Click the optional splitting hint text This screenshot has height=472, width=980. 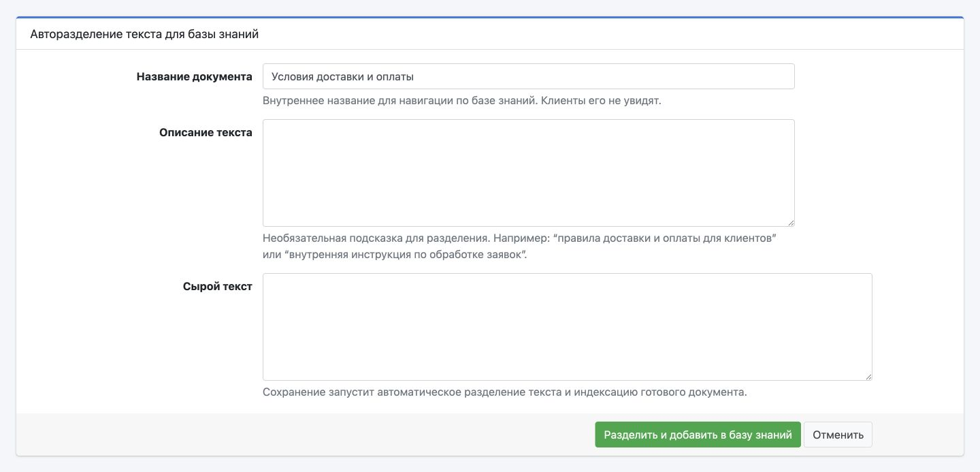520,247
